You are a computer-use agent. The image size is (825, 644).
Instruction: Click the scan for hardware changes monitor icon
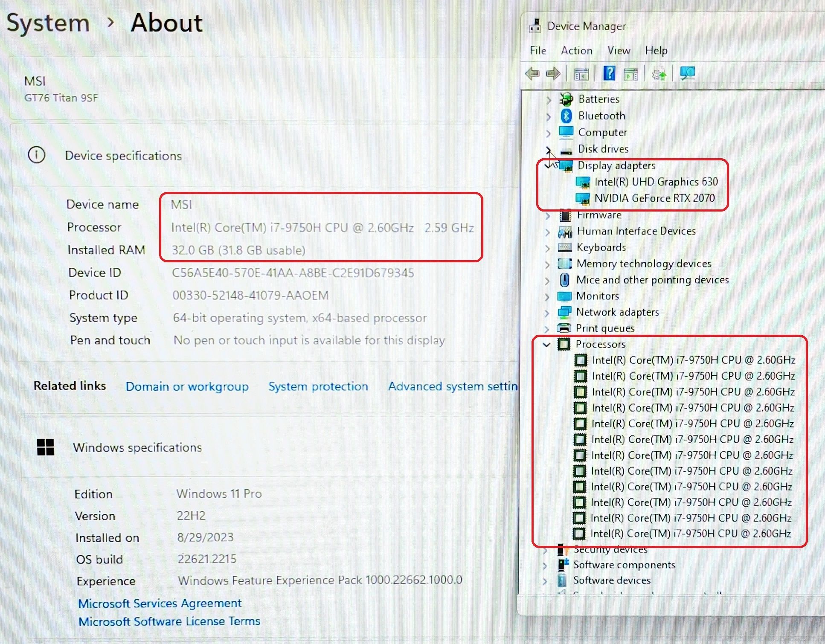tap(687, 73)
